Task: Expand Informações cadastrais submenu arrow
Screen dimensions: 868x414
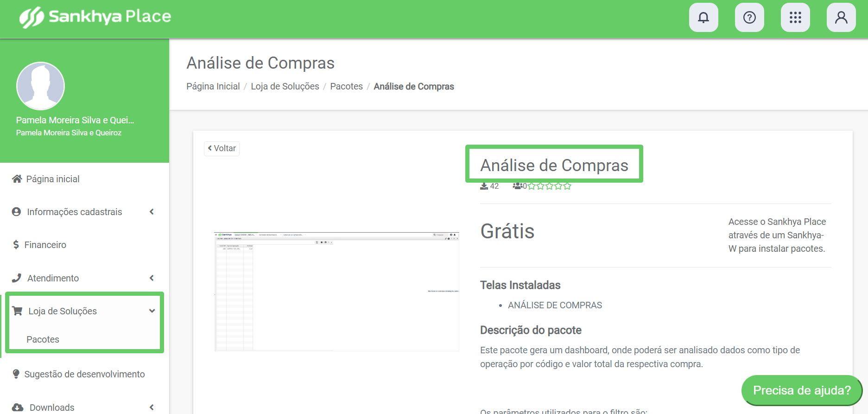Action: (x=152, y=212)
